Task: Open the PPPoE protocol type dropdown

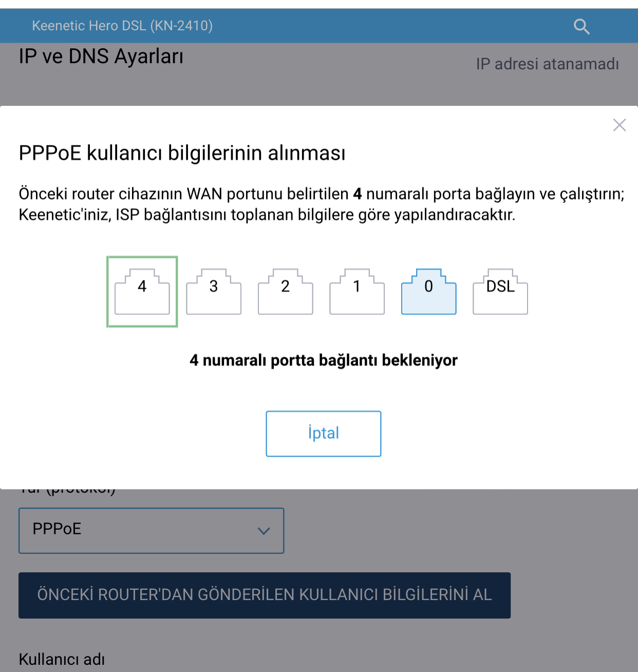Action: [x=151, y=531]
